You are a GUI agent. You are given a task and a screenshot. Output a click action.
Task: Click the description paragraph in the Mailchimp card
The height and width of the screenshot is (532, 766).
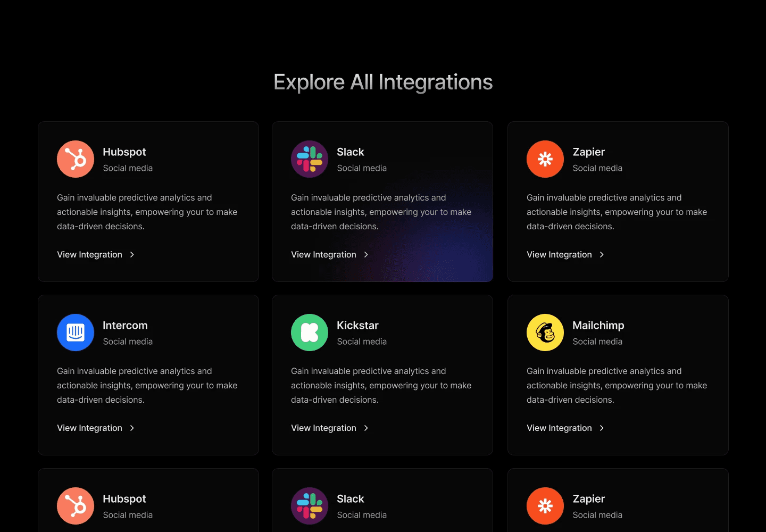[x=617, y=385]
